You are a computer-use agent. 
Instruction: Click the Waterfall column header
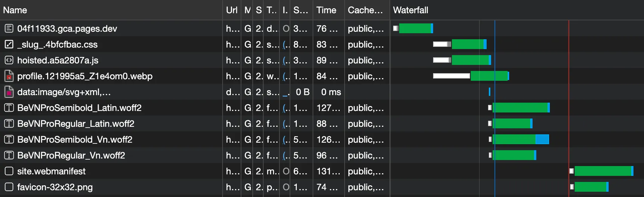pos(411,10)
